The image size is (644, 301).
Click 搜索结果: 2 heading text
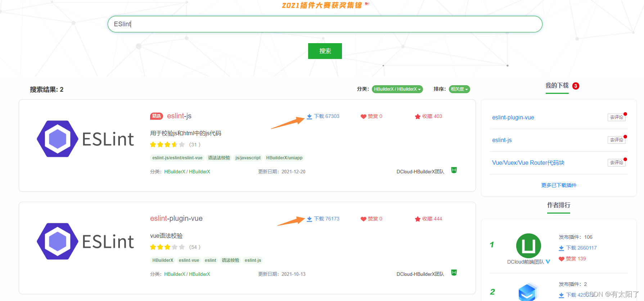pyautogui.click(x=46, y=90)
